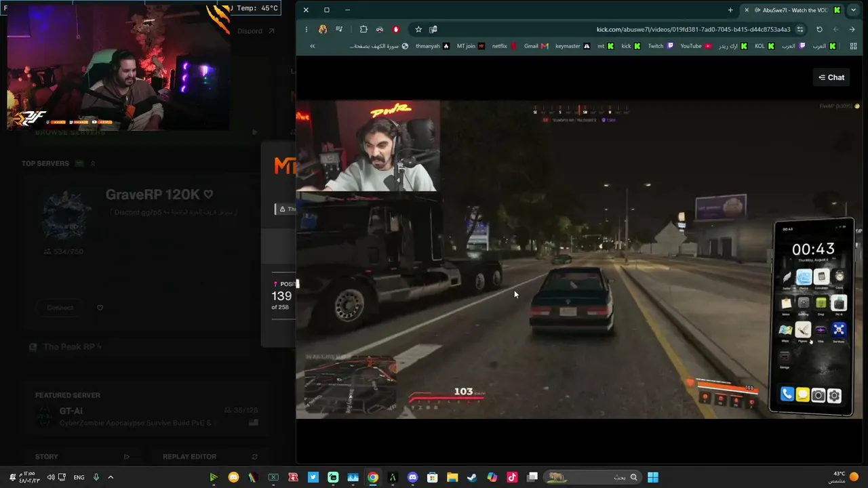Open File Explorer from the taskbar

[452, 477]
